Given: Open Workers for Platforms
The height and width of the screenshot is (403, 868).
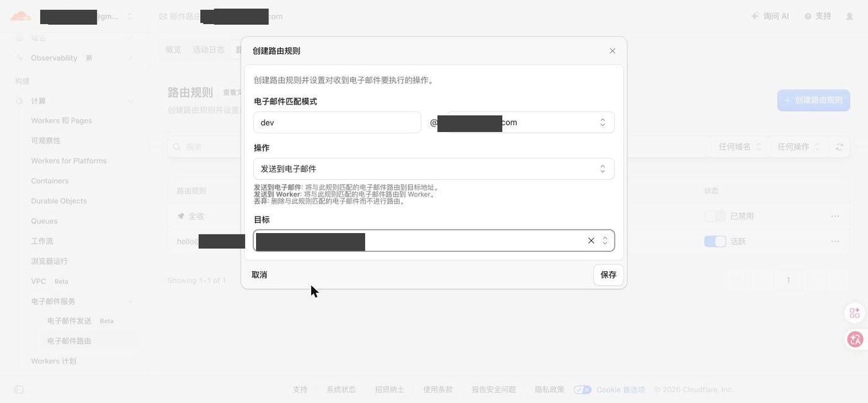Looking at the screenshot, I should coord(69,161).
